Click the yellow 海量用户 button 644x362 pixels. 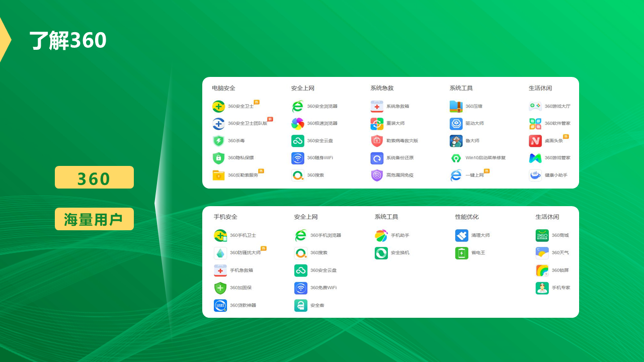[x=94, y=219]
